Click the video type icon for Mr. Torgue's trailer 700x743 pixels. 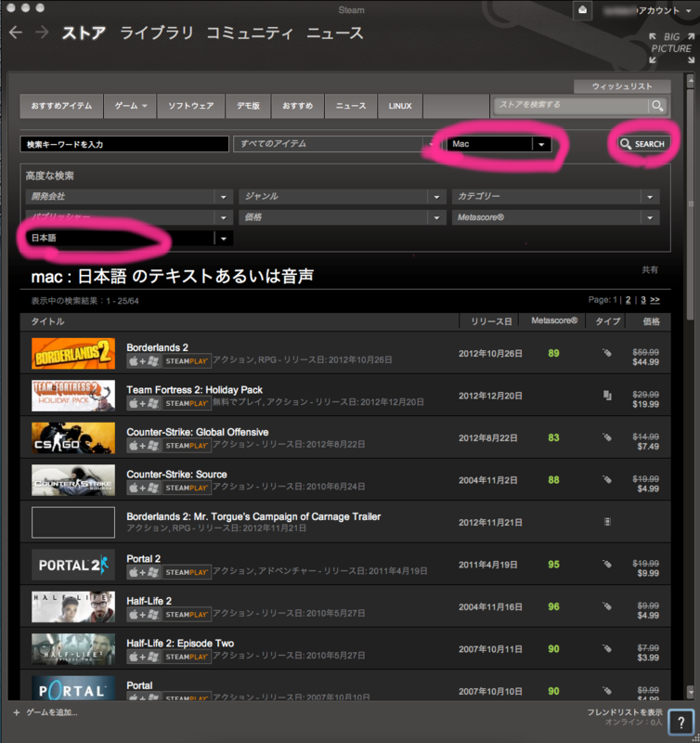click(607, 522)
